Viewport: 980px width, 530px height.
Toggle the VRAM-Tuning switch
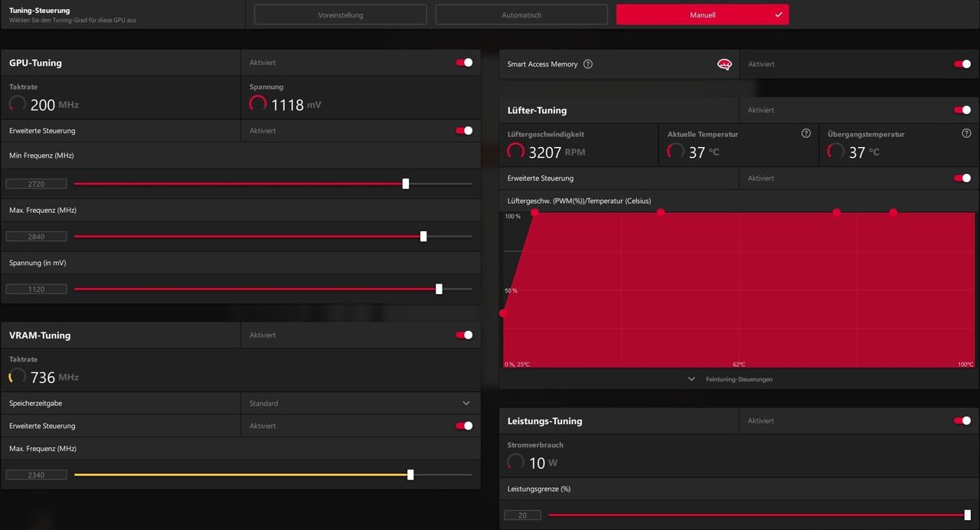tap(464, 335)
